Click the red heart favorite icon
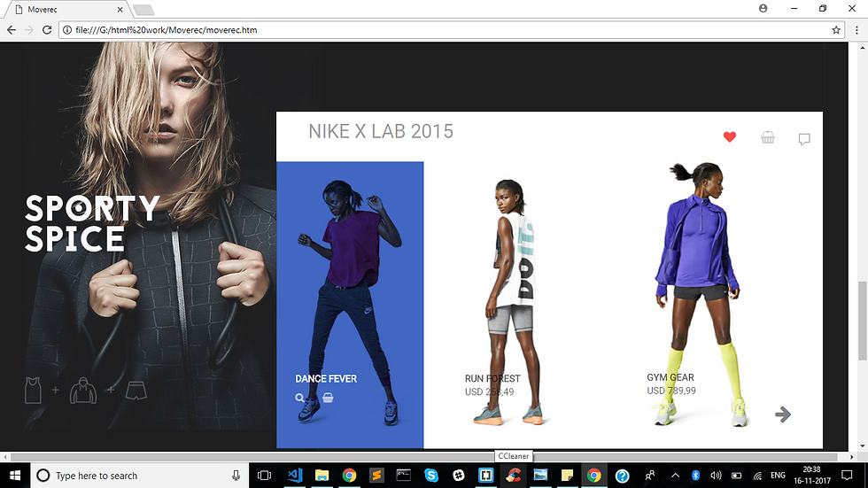Screen dimensions: 868x488 pos(730,136)
